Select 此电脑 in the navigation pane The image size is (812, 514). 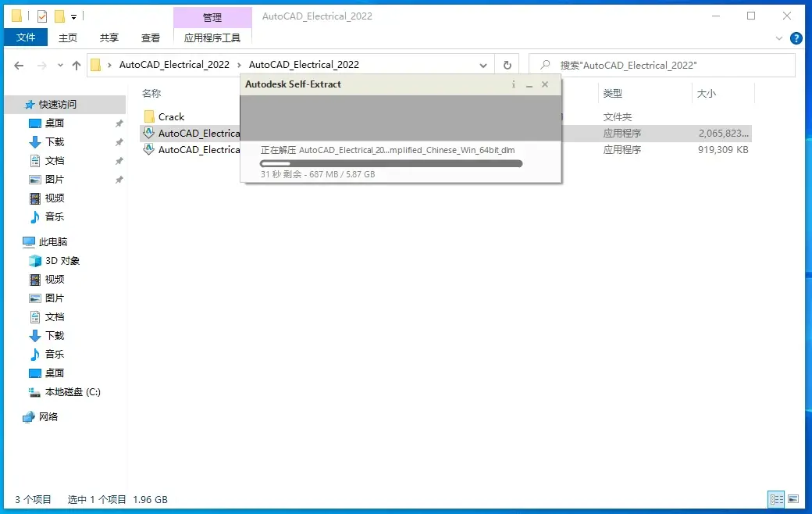53,241
